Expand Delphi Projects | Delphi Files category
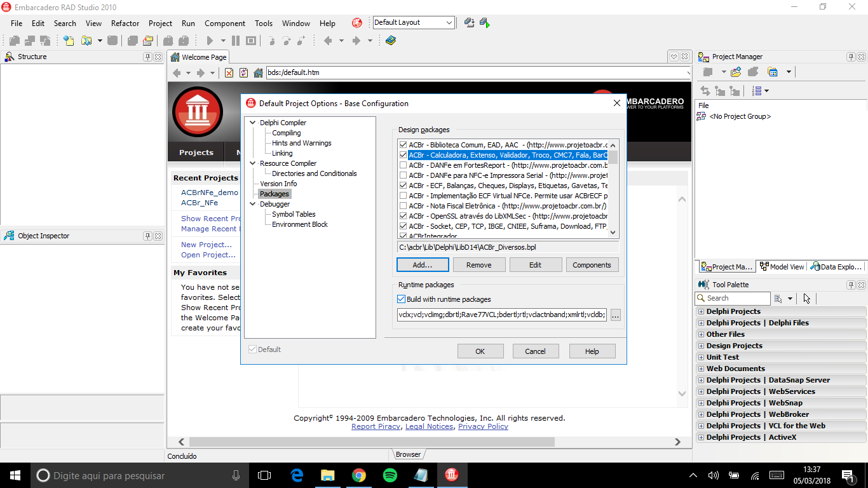 [x=701, y=323]
